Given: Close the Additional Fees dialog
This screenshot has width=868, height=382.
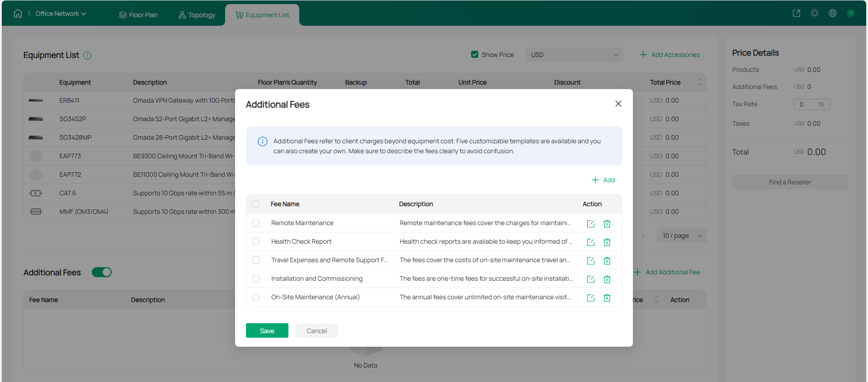Looking at the screenshot, I should pyautogui.click(x=618, y=104).
